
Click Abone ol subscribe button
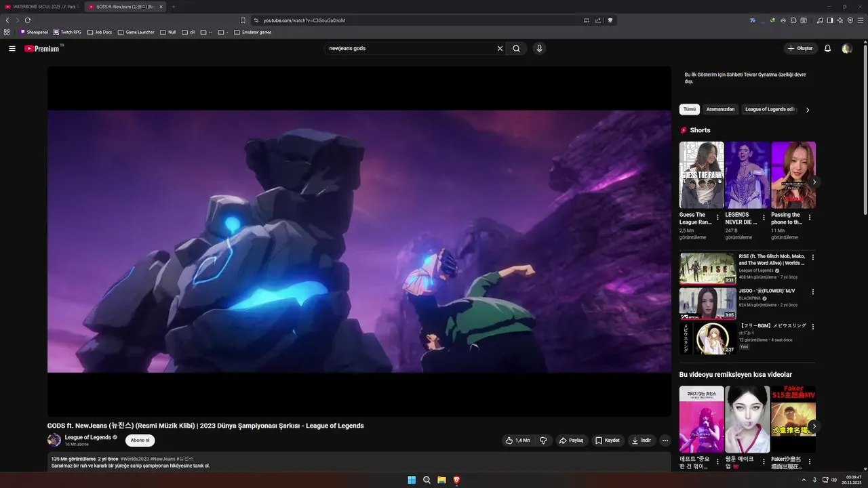140,441
